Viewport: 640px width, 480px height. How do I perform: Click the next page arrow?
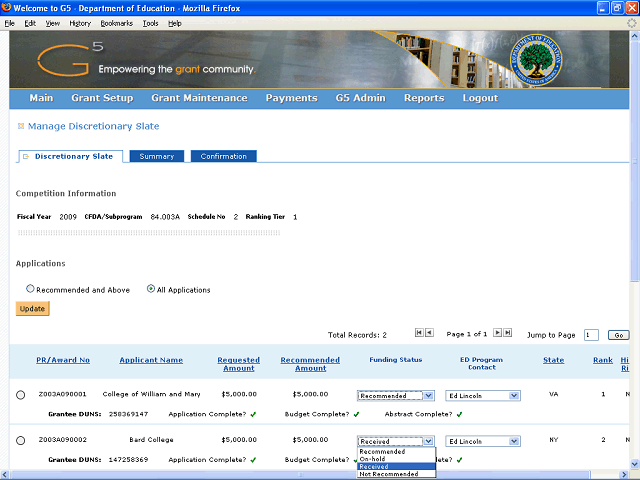497,333
